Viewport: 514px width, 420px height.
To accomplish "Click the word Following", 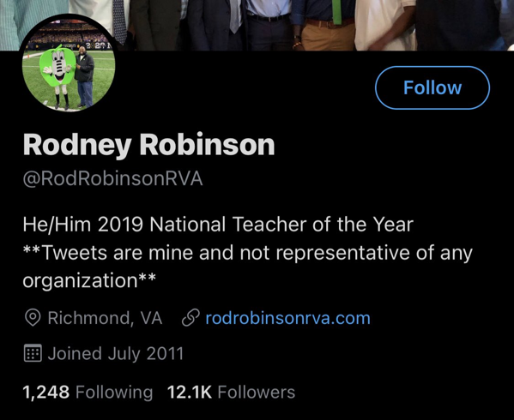I will click(114, 393).
